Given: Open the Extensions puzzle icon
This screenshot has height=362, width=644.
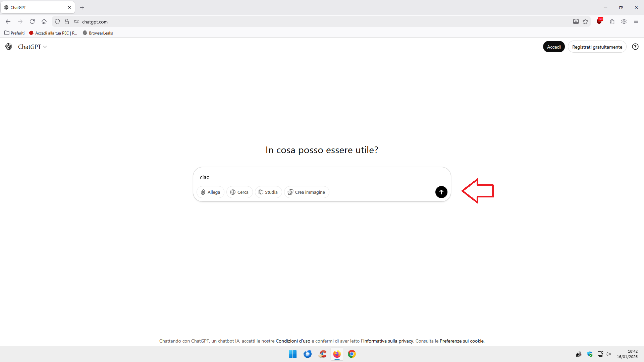Looking at the screenshot, I should (x=612, y=21).
